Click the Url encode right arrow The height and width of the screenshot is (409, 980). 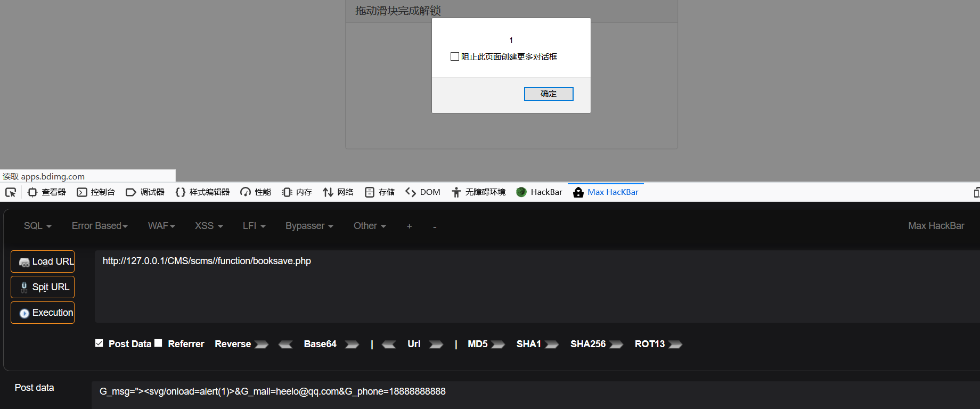click(436, 345)
